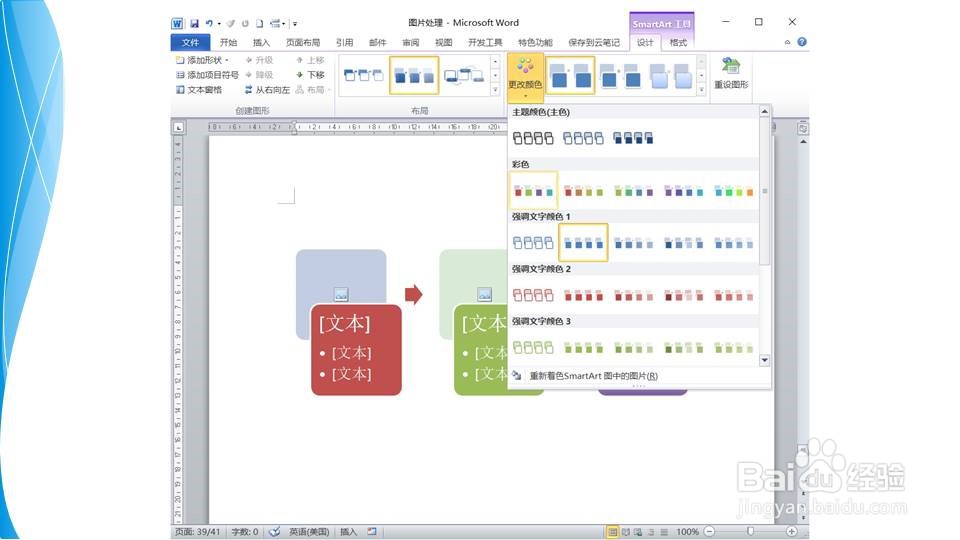Save the document via quick access icon
This screenshot has height=540, width=960.
(x=194, y=23)
